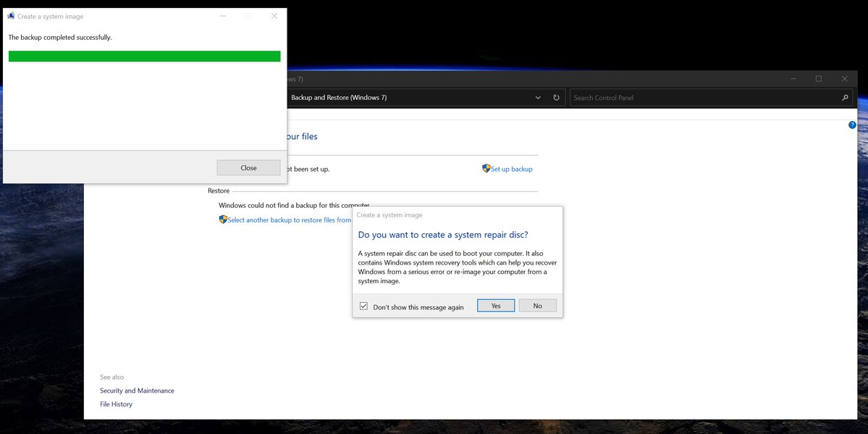Expand the address bar history dropdown

point(537,98)
